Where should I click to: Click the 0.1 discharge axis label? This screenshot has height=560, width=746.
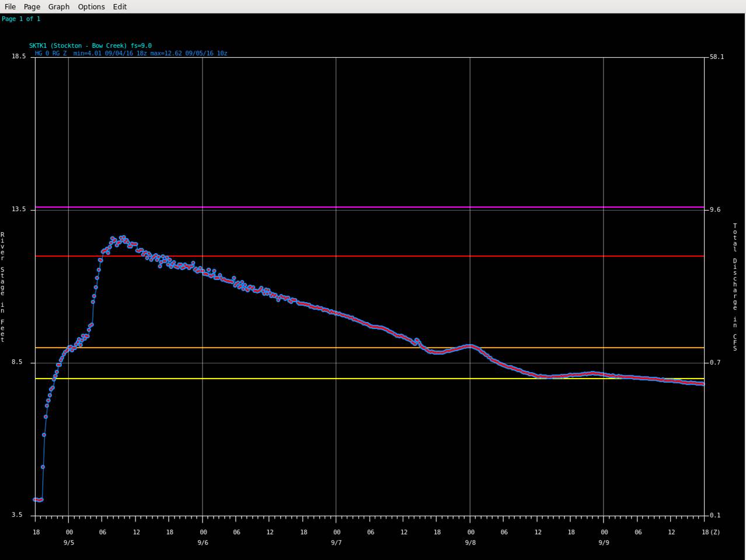[715, 515]
